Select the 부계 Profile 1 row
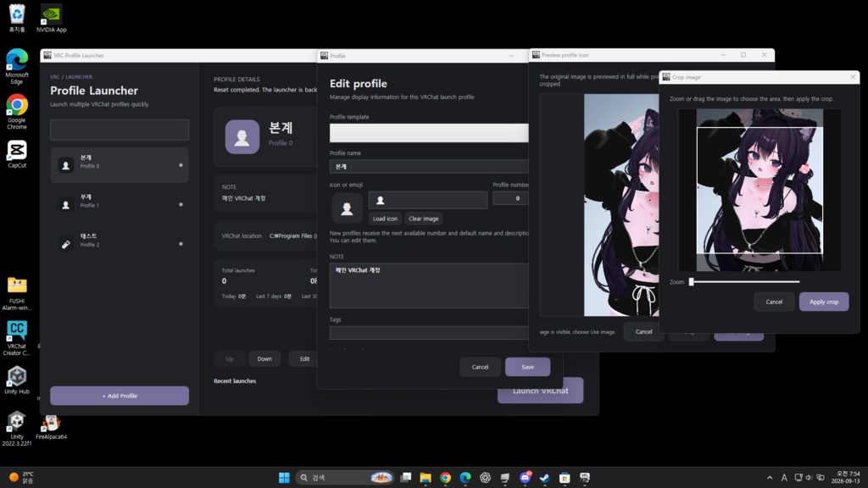Screen dimensions: 868x488 [x=120, y=204]
